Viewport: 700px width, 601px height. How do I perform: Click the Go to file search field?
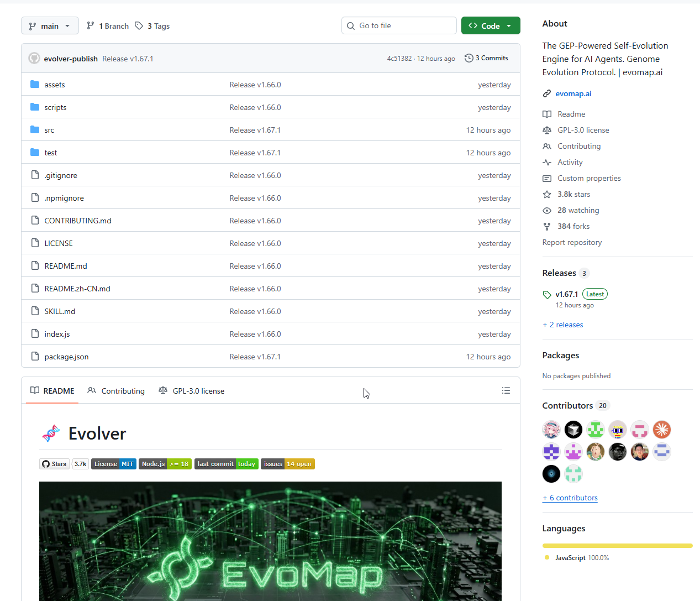[x=399, y=25]
